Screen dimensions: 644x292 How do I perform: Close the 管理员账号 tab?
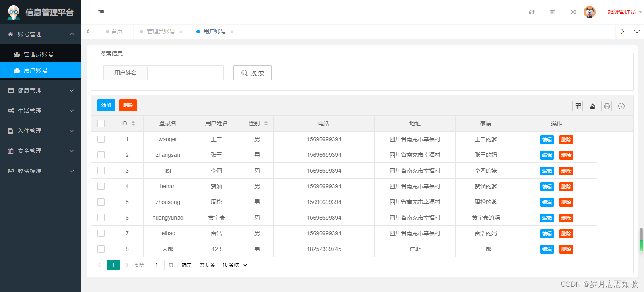181,32
